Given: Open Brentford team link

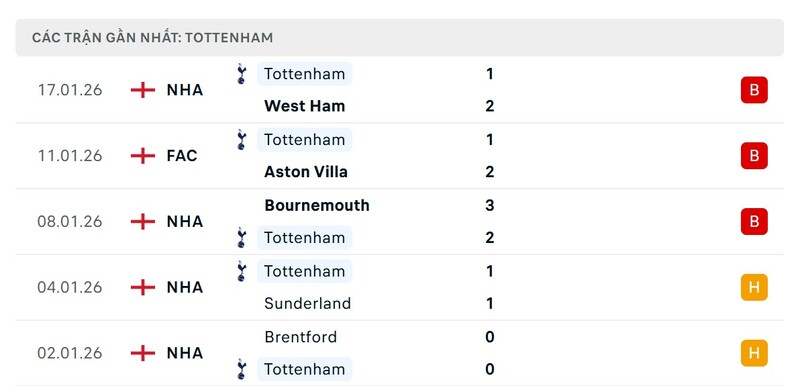Looking at the screenshot, I should coord(301,337).
